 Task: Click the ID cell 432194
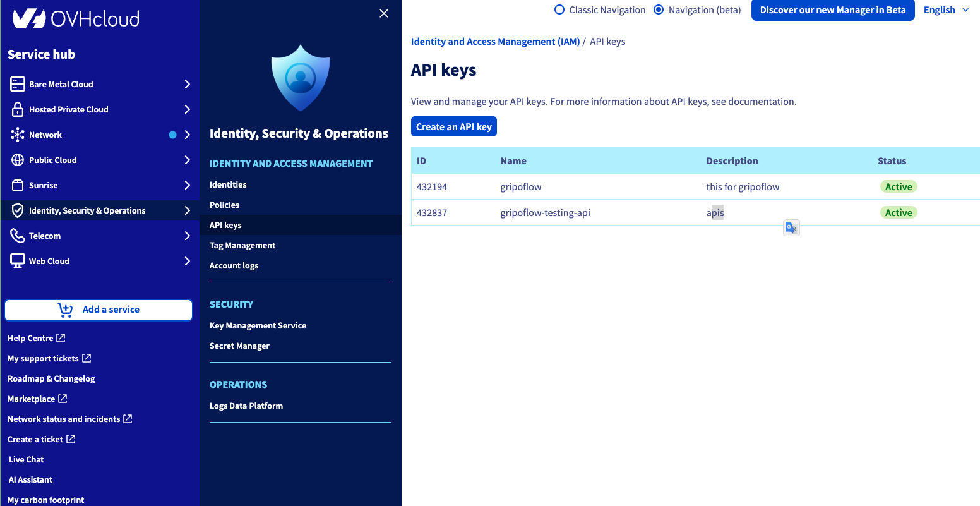click(x=432, y=187)
